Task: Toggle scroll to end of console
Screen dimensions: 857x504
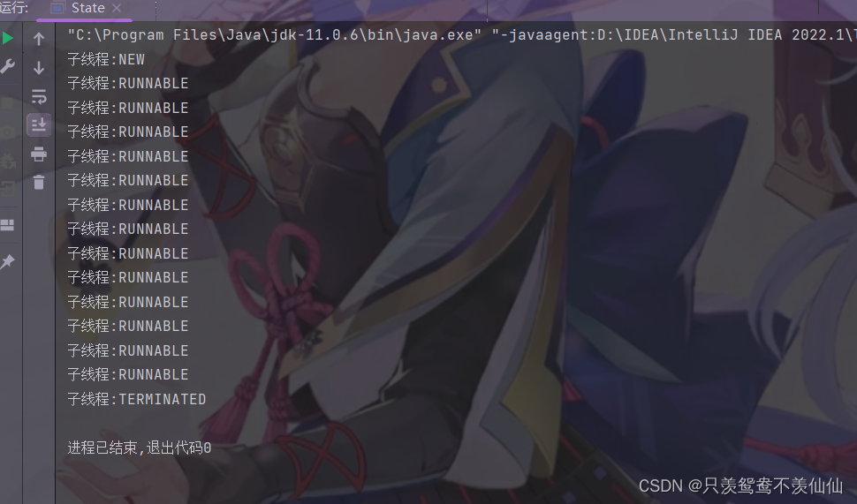Action: point(39,125)
